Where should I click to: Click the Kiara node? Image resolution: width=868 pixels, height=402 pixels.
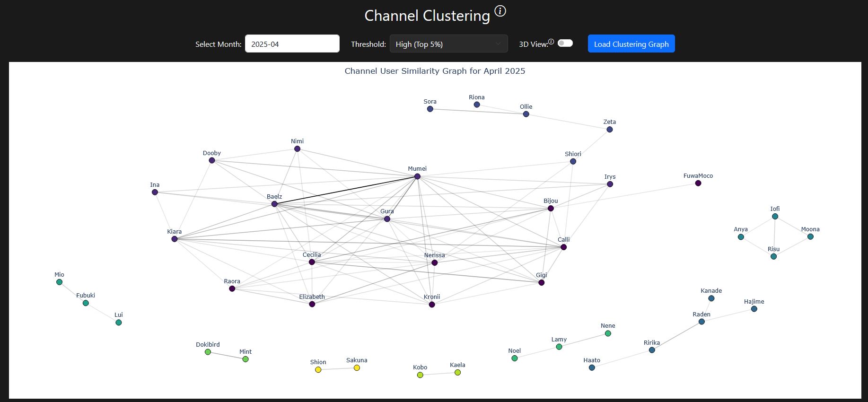pos(175,239)
